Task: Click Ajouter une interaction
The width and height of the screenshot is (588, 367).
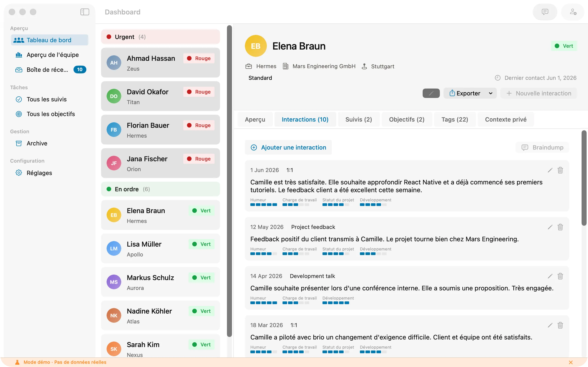Action: pos(288,147)
